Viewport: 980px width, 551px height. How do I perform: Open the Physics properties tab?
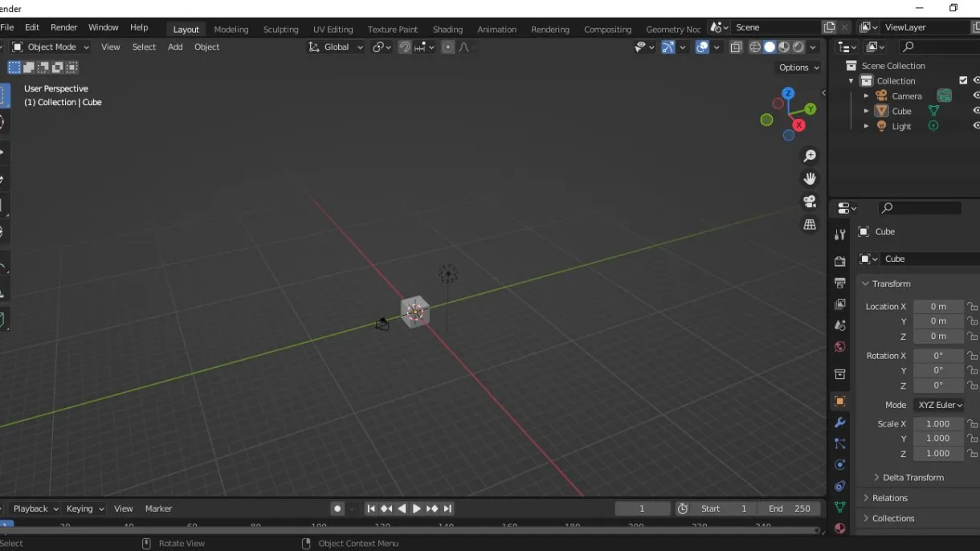[839, 465]
